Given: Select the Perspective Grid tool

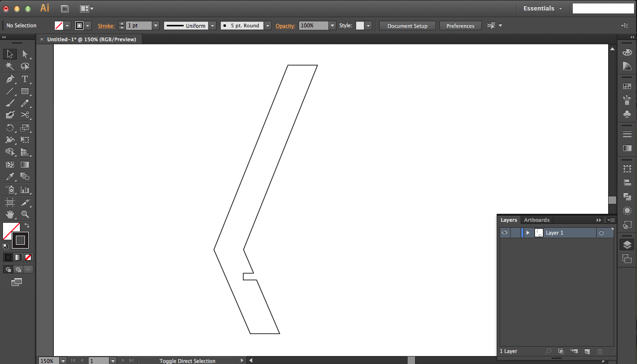Looking at the screenshot, I should [25, 152].
